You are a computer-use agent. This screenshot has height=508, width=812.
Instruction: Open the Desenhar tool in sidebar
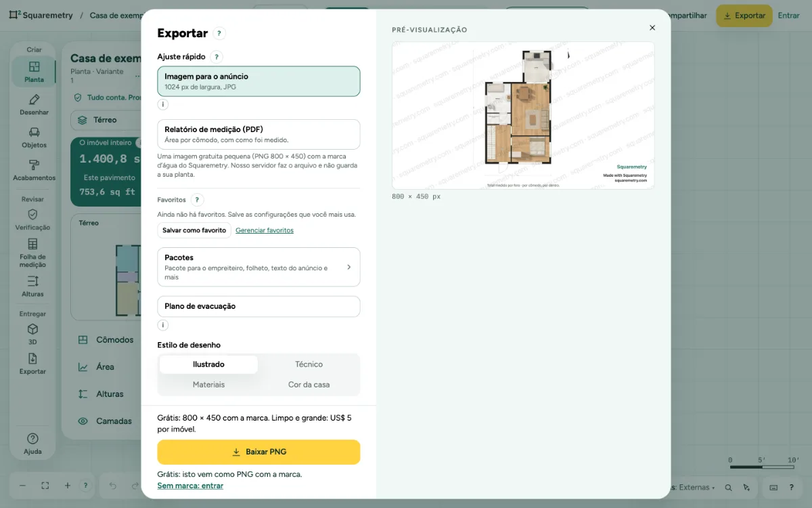34,105
